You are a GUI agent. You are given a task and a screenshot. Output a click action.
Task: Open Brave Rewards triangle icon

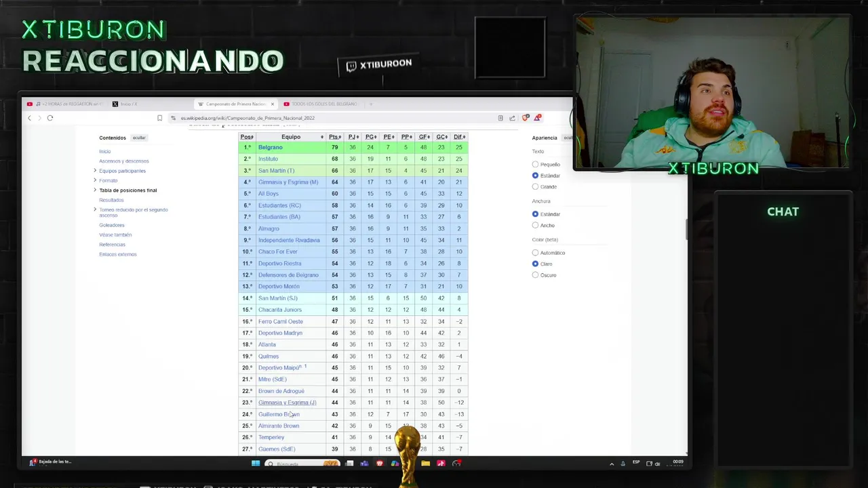pyautogui.click(x=537, y=118)
